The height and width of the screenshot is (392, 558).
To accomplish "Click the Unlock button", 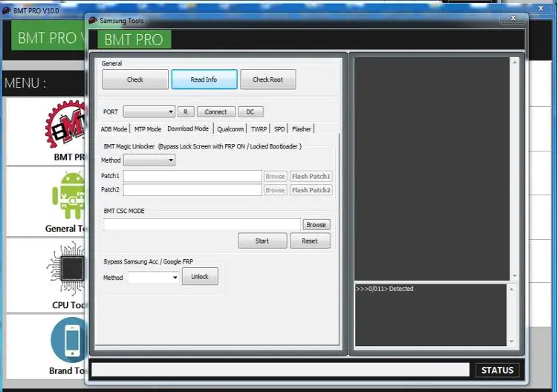I will [200, 276].
